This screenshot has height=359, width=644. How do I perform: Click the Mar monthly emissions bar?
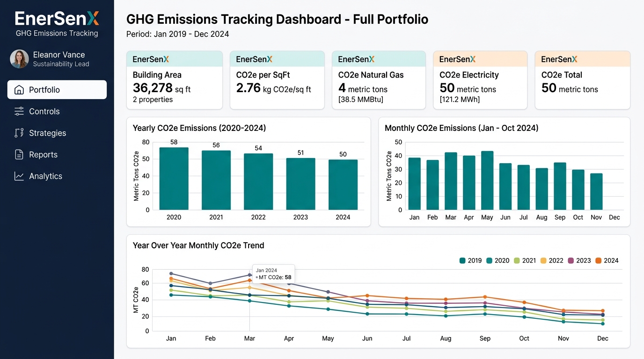click(x=451, y=181)
